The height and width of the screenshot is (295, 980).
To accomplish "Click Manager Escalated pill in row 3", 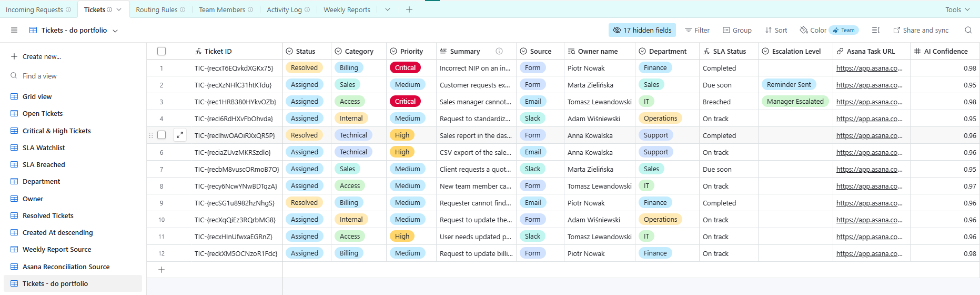I will 795,102.
